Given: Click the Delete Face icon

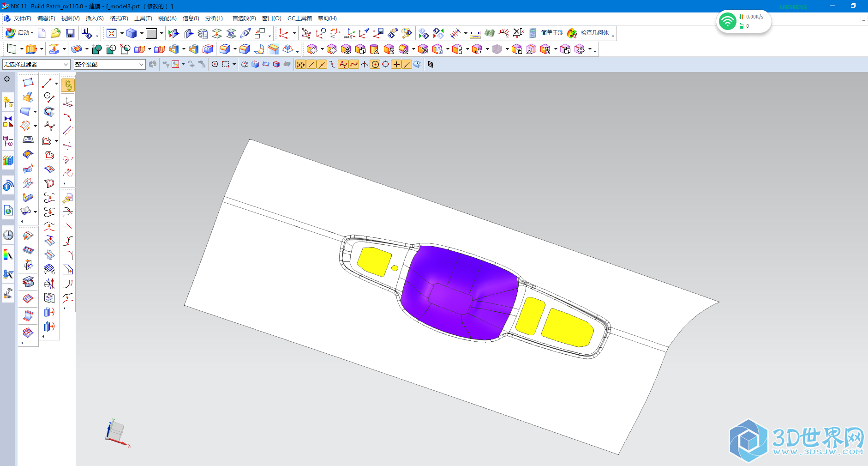Looking at the screenshot, I should click(423, 49).
